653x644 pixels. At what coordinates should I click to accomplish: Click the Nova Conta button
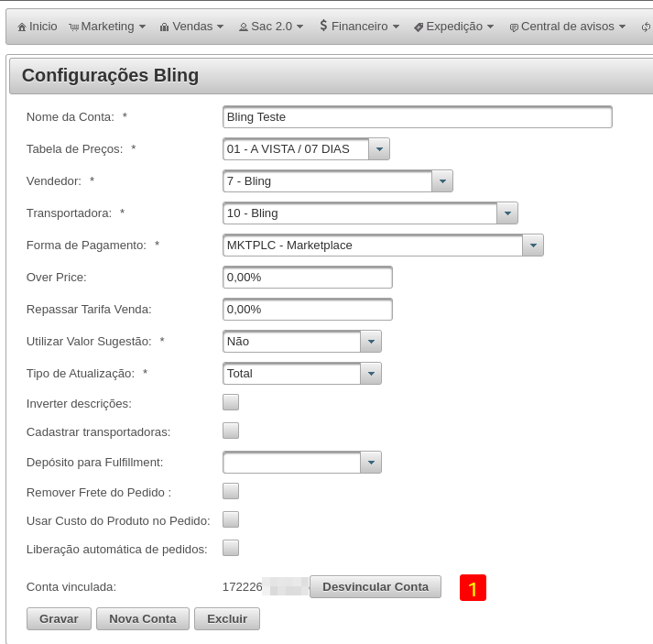143,619
